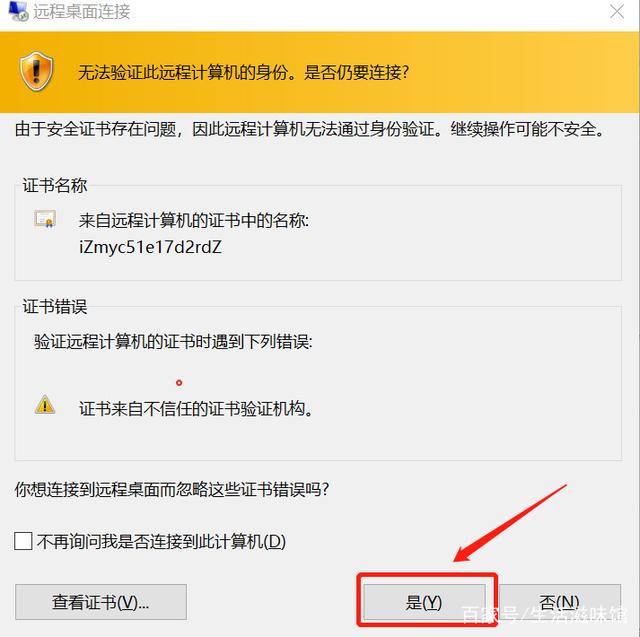Click the certificate name iZmyc51e17d2rdZ
Image resolution: width=640 pixels, height=637 pixels.
150,247
